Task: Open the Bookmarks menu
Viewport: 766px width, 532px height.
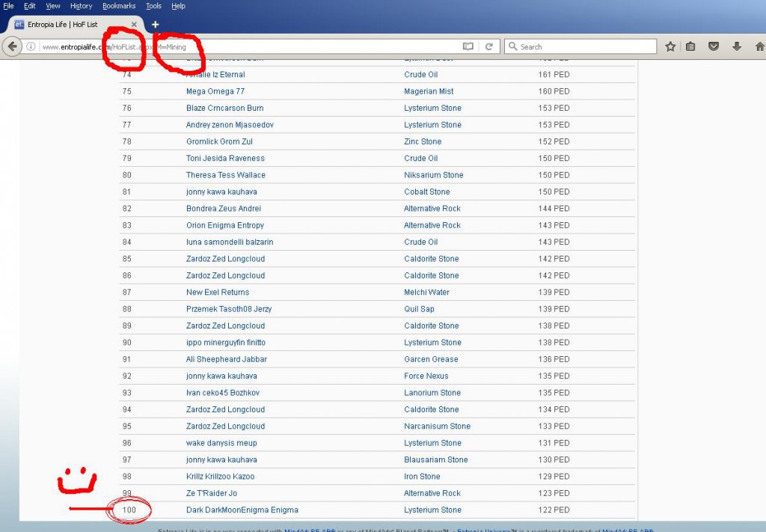Action: [119, 6]
